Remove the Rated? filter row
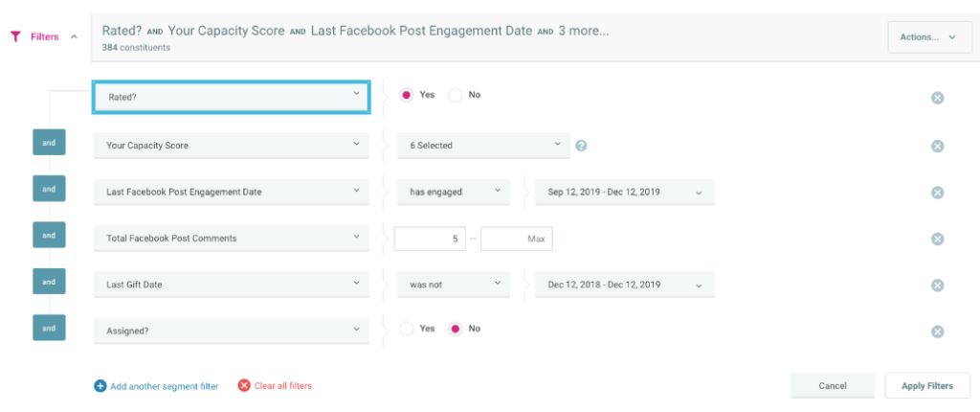 tap(938, 98)
